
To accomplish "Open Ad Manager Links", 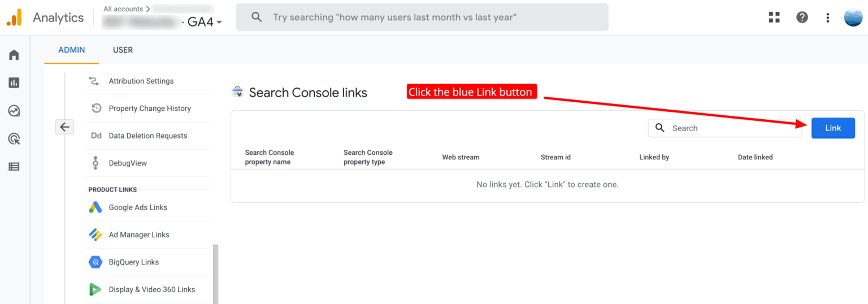I will 139,234.
